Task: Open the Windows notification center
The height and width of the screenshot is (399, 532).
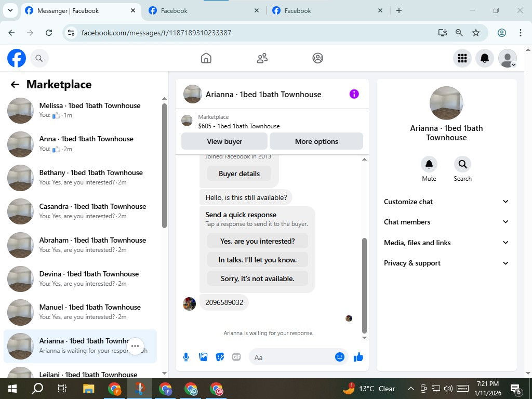Action: click(x=516, y=389)
